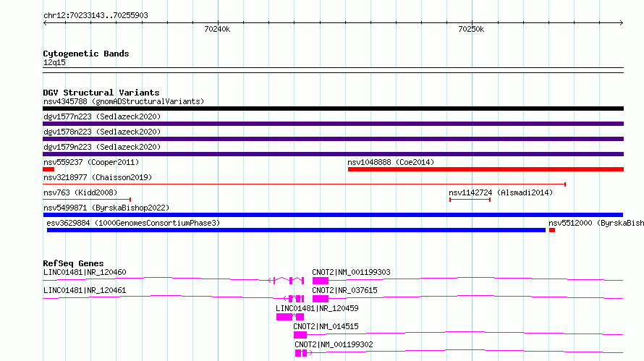Click the CNOT2|NM_001199303 gene label

[351, 272]
